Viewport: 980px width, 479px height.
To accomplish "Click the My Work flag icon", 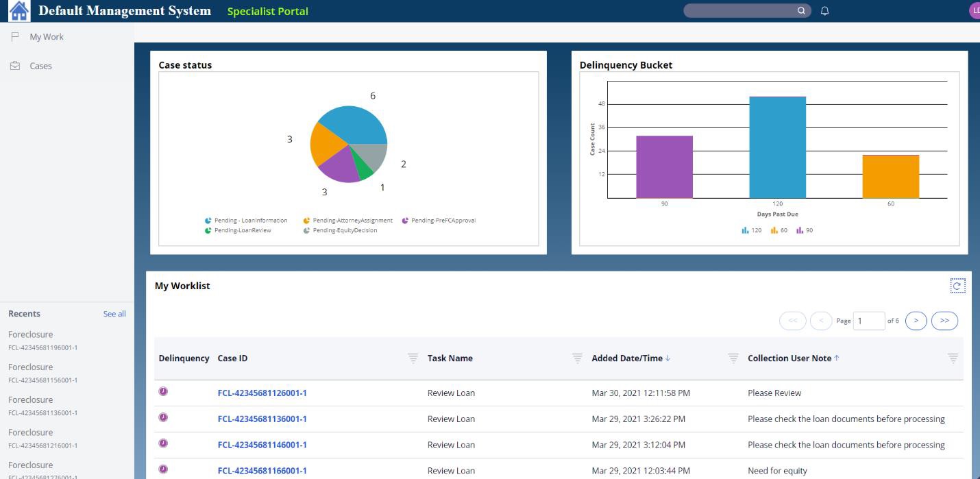I will (x=15, y=37).
